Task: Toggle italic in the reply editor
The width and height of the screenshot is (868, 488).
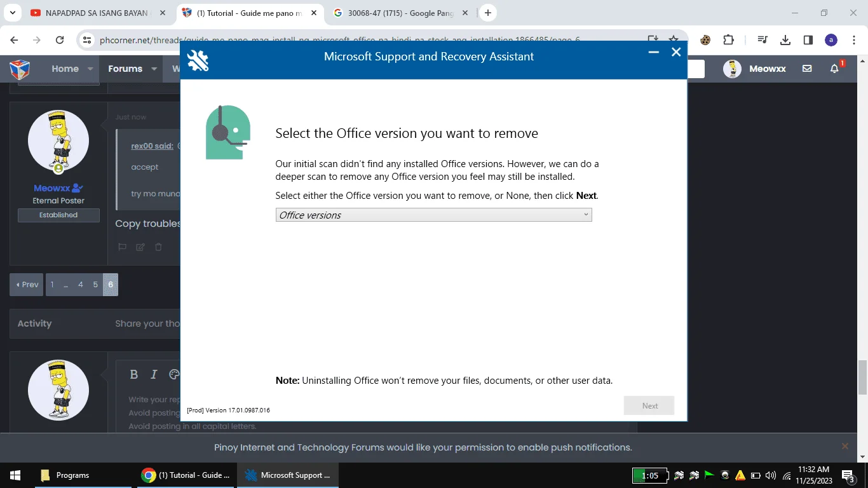Action: coord(154,375)
